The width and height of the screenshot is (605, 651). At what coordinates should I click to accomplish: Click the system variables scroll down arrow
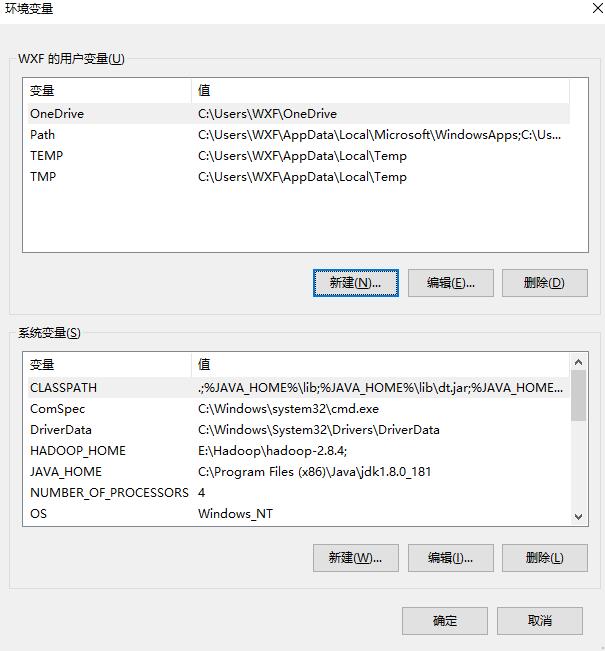(578, 516)
